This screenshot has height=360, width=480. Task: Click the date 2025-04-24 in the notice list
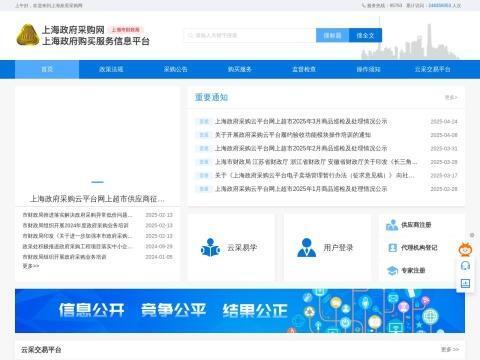click(x=444, y=121)
